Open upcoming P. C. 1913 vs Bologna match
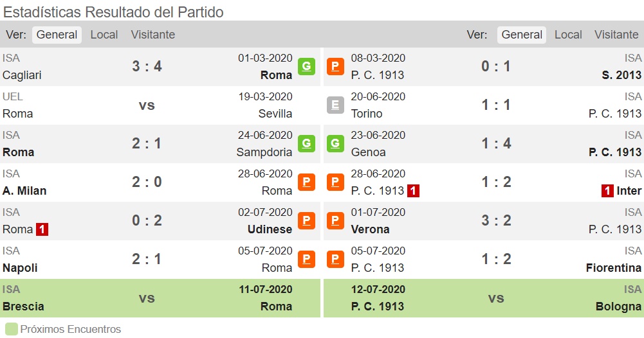 pyautogui.click(x=484, y=298)
